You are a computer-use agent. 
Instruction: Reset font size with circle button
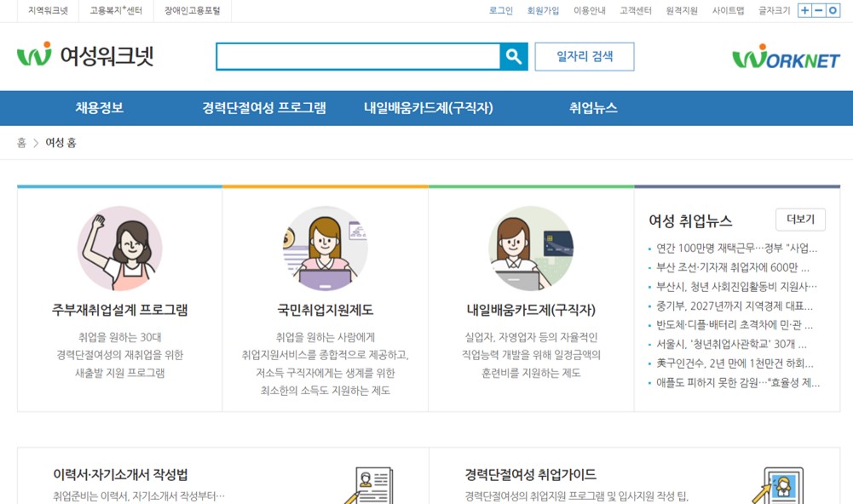pos(833,10)
